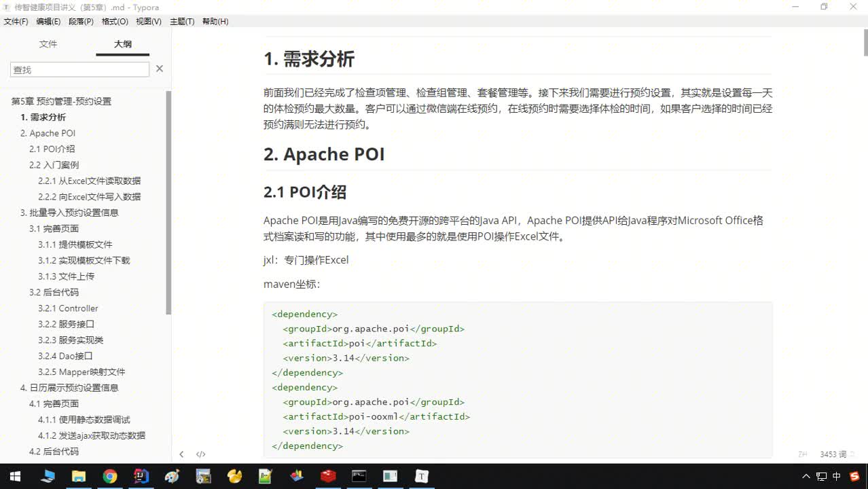Image resolution: width=868 pixels, height=489 pixels.
Task: Open the command prompt taskbar icon
Action: click(x=359, y=476)
